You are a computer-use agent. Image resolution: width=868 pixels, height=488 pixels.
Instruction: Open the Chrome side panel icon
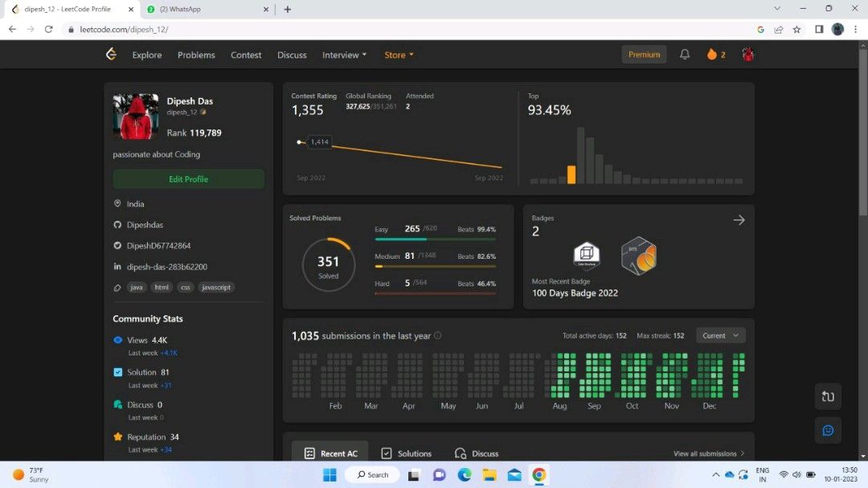(819, 30)
